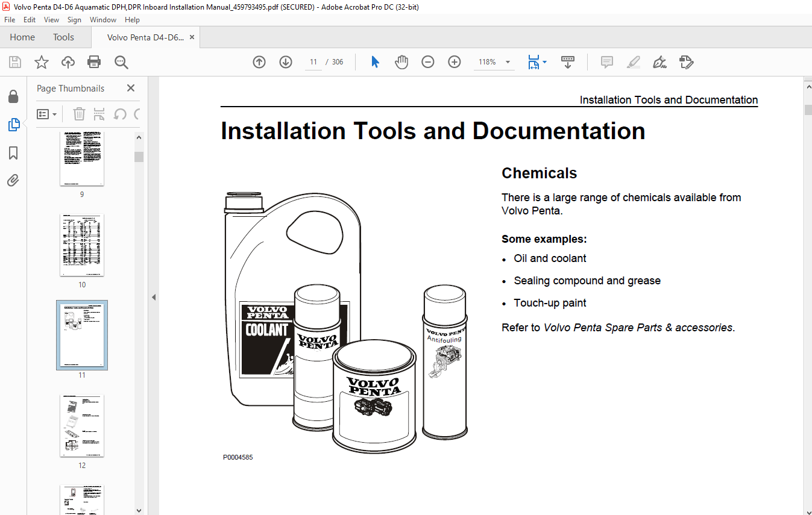
Task: Open fit page options dropdown arrow
Action: tap(544, 62)
